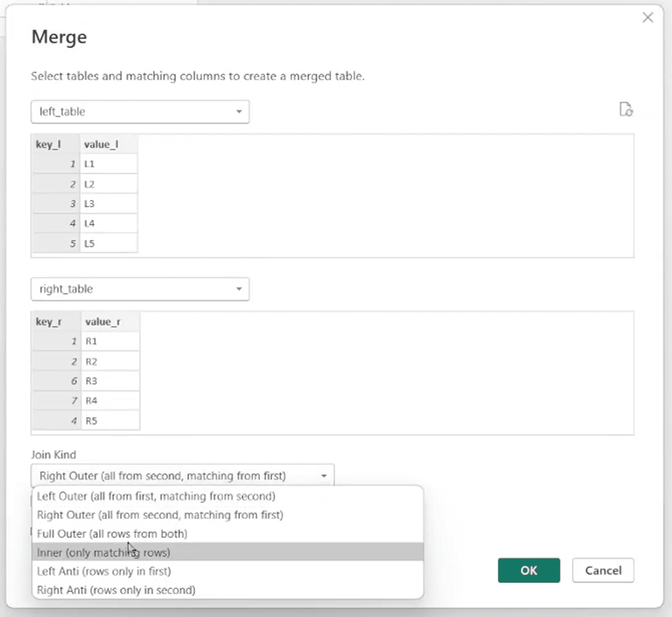Screen dimensions: 672x617
Task: Cancel the Merge dialog
Action: 603,571
